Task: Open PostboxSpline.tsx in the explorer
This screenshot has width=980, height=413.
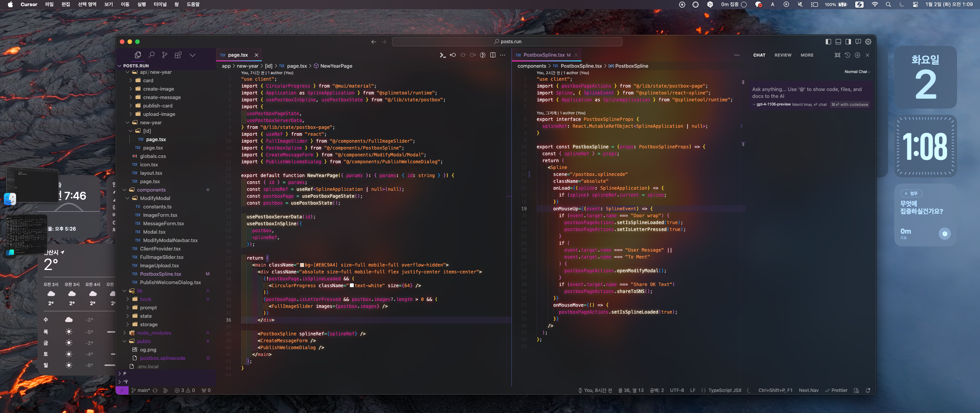Action: (160, 274)
